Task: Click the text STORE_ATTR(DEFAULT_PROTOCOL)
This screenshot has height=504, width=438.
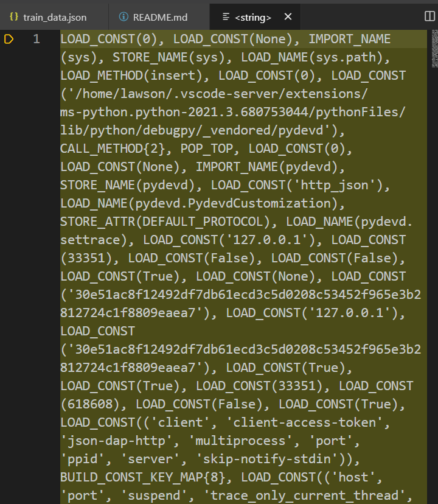Action: coord(165,222)
